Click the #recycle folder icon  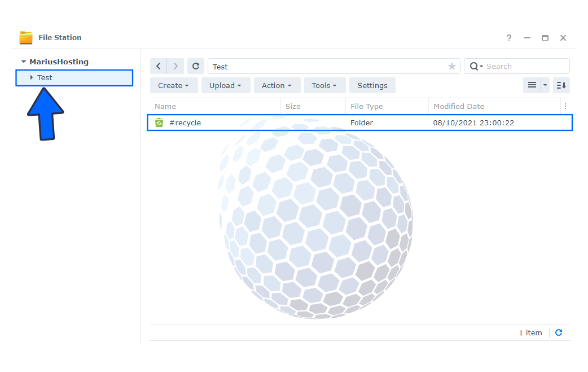[159, 122]
